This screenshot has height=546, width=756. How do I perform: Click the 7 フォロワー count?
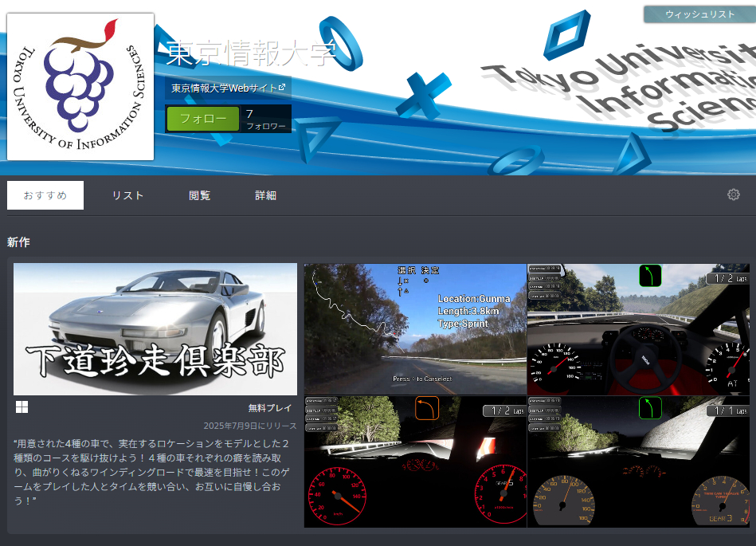pos(265,119)
